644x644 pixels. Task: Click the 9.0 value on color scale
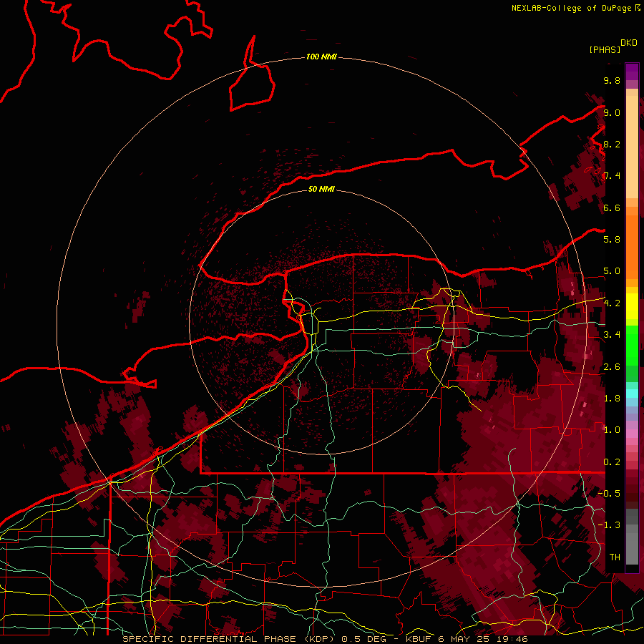(612, 112)
